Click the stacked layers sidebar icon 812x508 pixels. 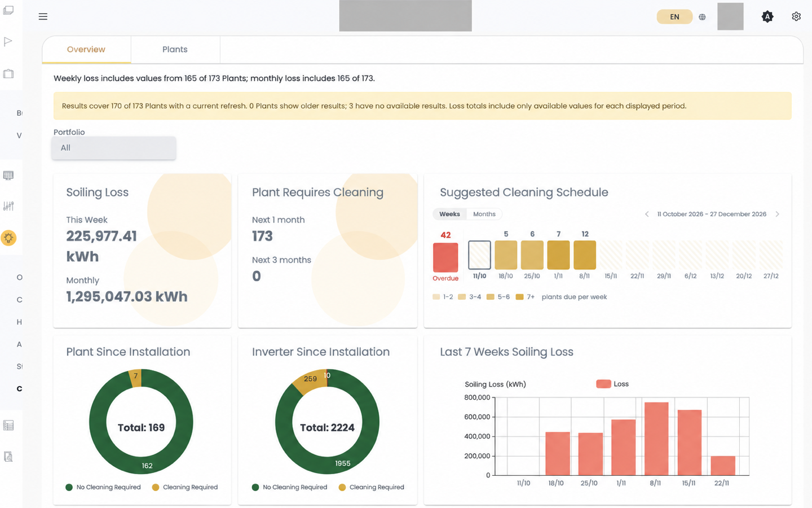click(x=8, y=11)
